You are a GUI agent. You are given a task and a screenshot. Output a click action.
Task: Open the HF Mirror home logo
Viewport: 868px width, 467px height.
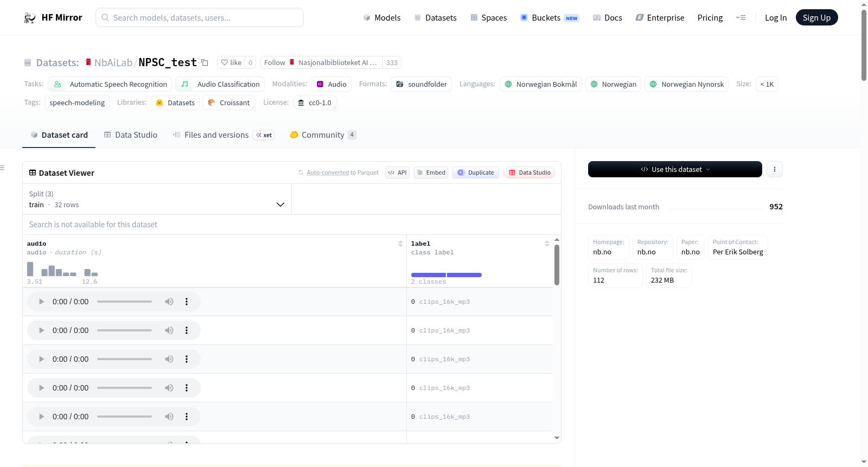[53, 17]
